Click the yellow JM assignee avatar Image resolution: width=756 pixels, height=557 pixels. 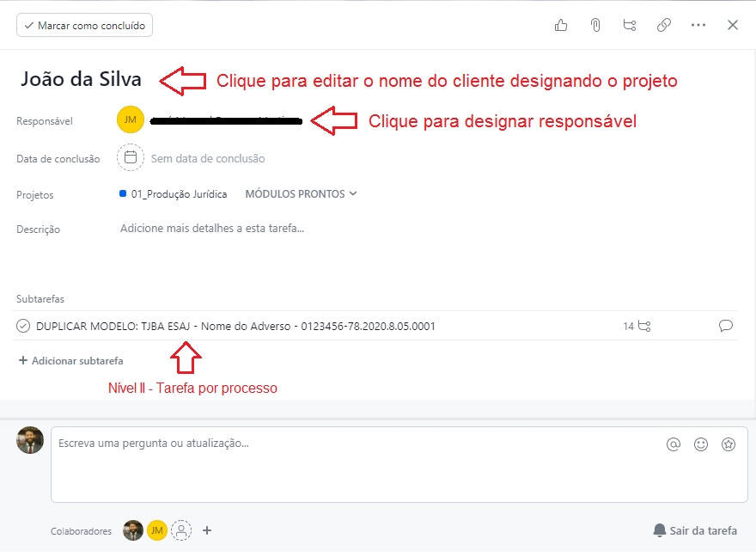tap(131, 120)
